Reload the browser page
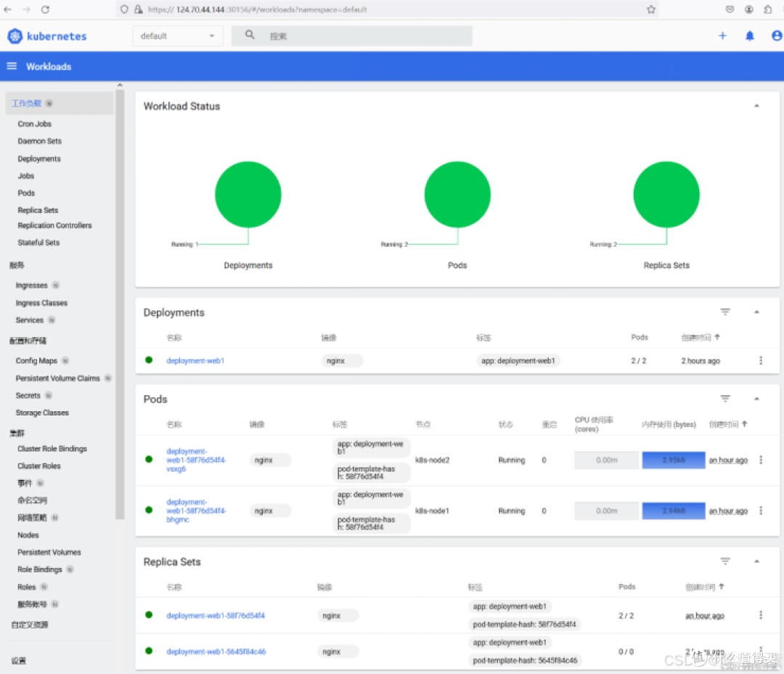The image size is (784, 674). (45, 9)
